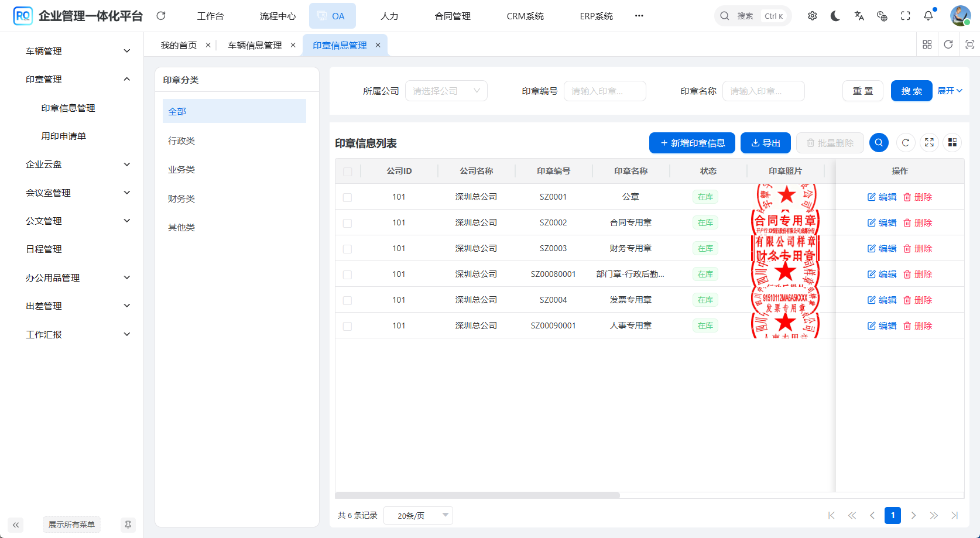The height and width of the screenshot is (538, 980).
Task: Pin the sidebar menu
Action: click(x=128, y=525)
